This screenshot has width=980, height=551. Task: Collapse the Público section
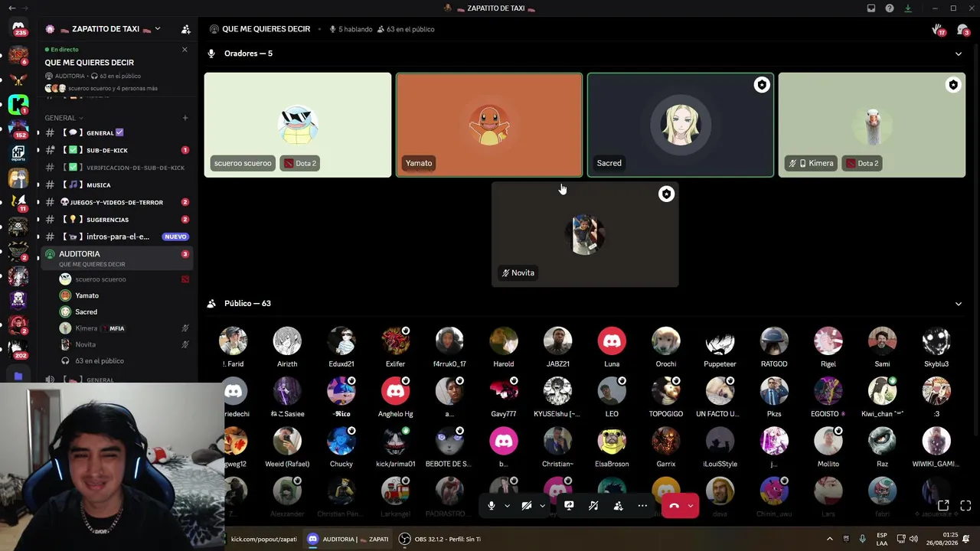958,304
